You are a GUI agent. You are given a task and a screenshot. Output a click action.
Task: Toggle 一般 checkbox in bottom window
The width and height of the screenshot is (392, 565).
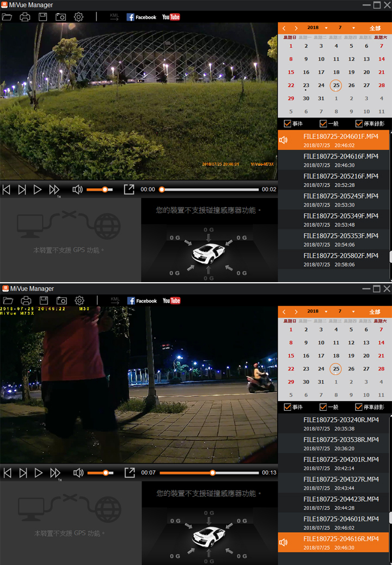(323, 407)
